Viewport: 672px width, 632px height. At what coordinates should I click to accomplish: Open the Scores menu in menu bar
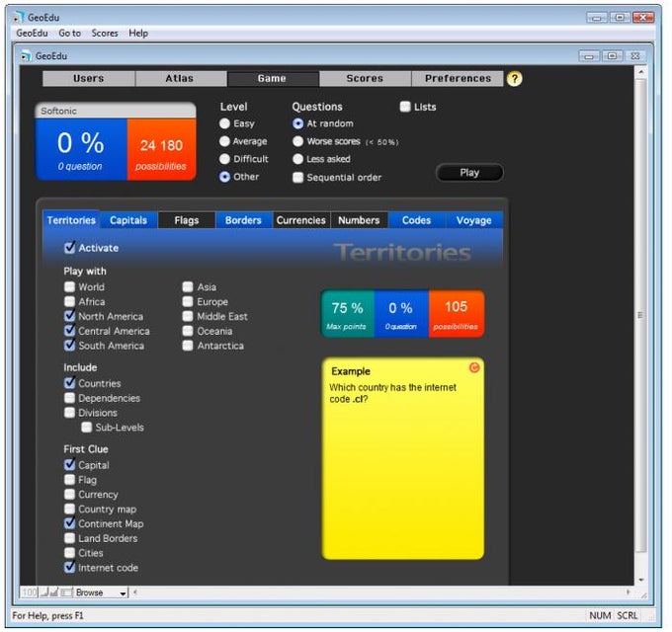(x=105, y=33)
